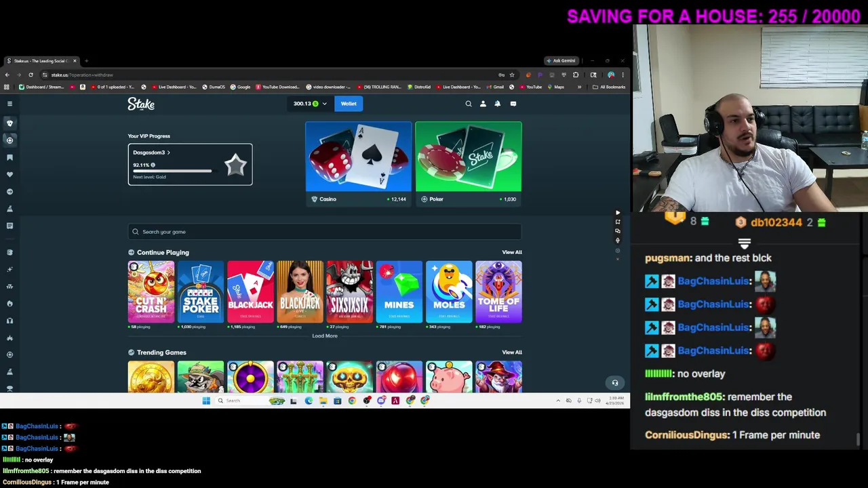This screenshot has height=488, width=868.
Task: Reload the Stake.us page
Action: [31, 75]
